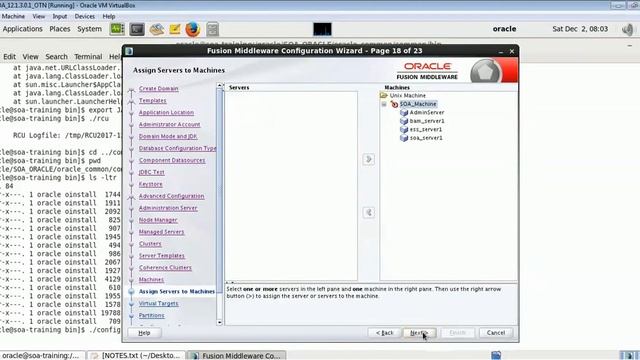Open the terminal window Edit menu
The height and width of the screenshot is (360, 640).
coord(9,57)
